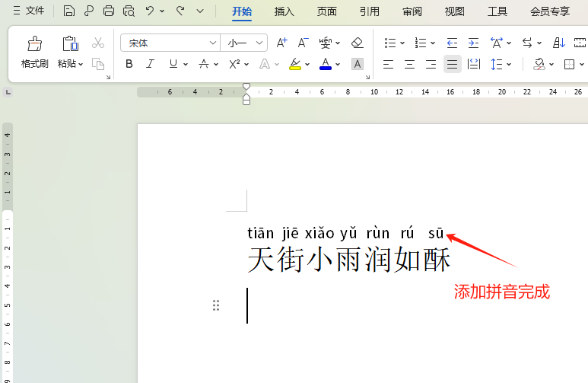Image resolution: width=588 pixels, height=383 pixels.
Task: Click the line spacing icon
Action: point(497,64)
